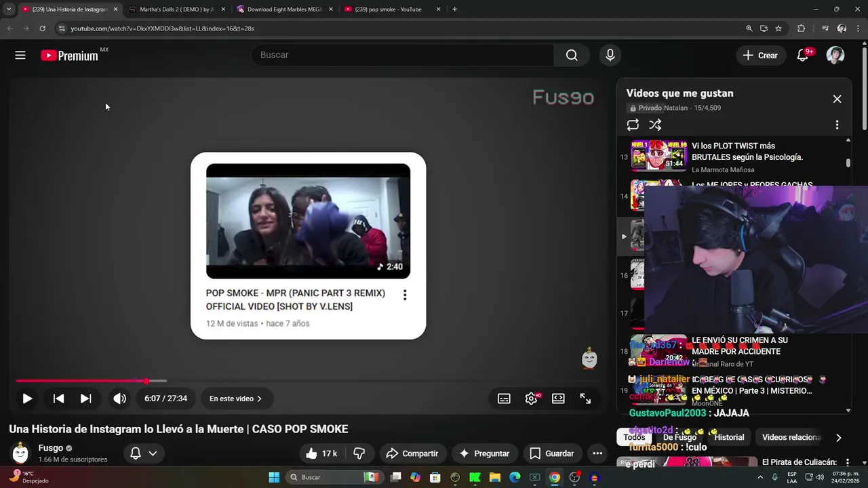Expand subscription notification chevron

coord(153,453)
